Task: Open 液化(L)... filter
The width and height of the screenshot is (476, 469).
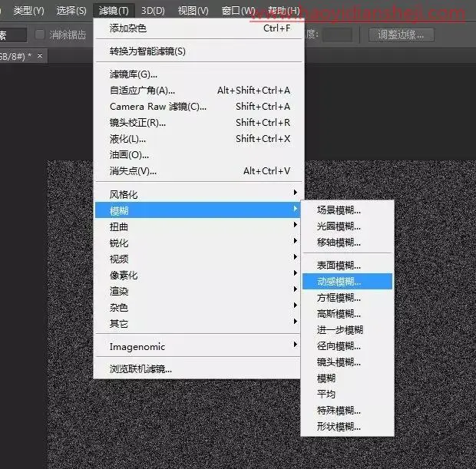Action: (200, 139)
